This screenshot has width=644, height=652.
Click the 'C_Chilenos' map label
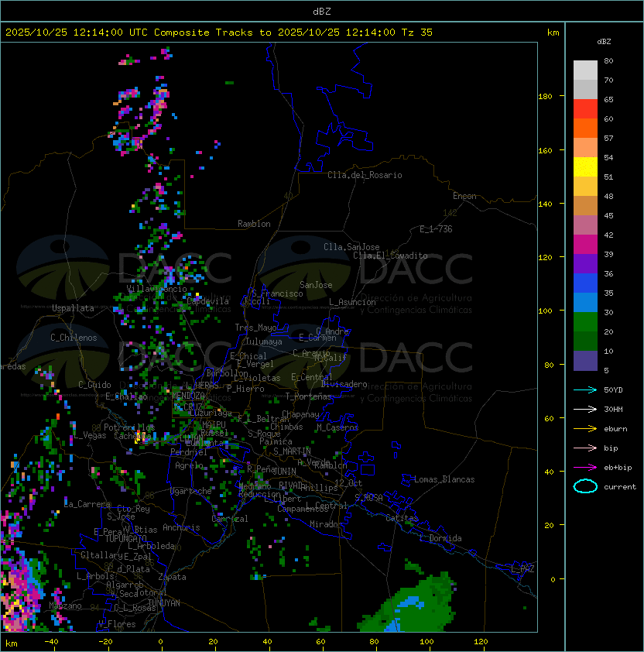74,338
